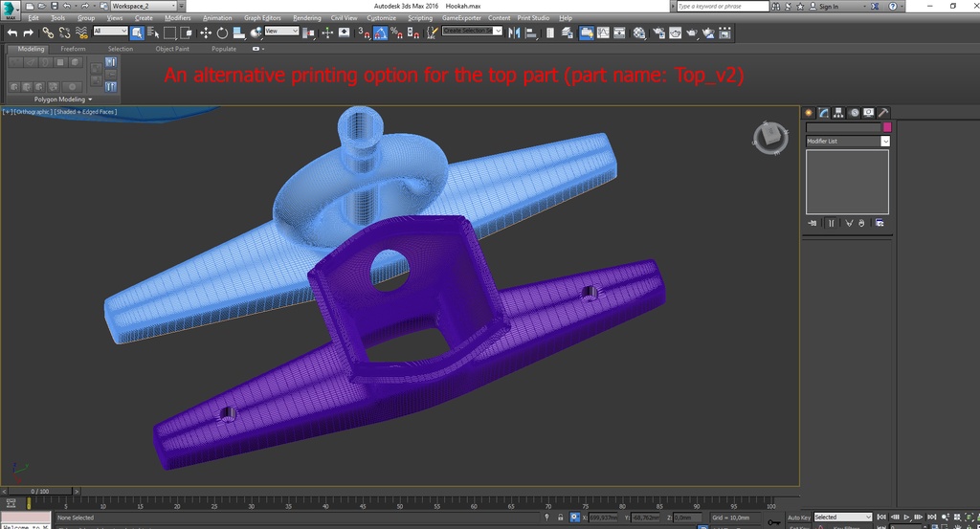This screenshot has width=980, height=529.
Task: Toggle 3D Snaps button
Action: (x=364, y=33)
